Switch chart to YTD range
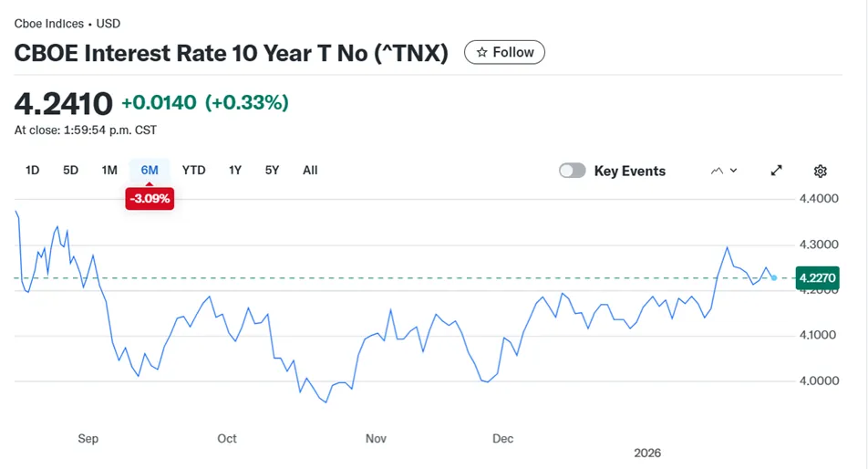This screenshot has width=868, height=469. [x=193, y=171]
